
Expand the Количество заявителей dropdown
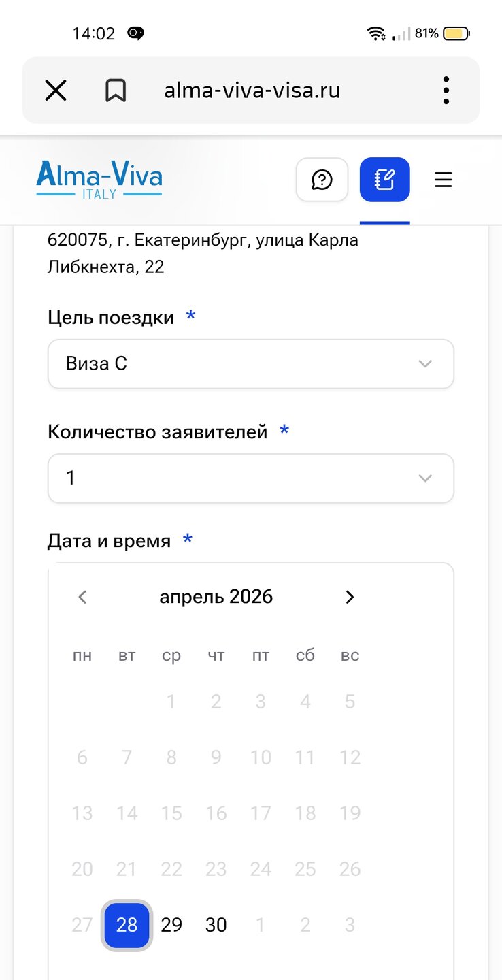click(250, 478)
